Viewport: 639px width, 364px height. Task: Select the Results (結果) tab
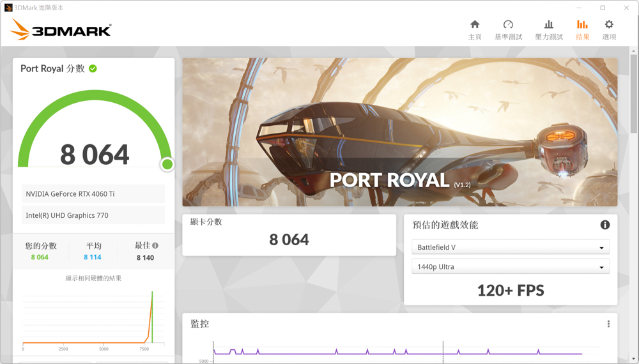click(x=582, y=30)
